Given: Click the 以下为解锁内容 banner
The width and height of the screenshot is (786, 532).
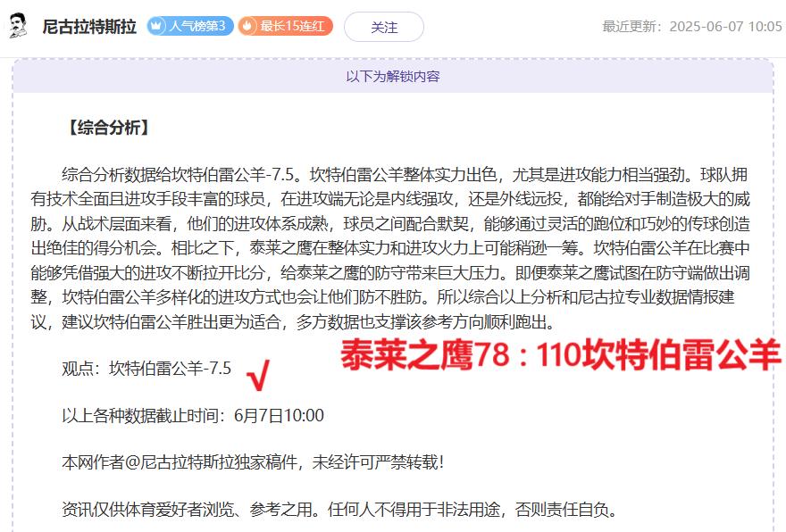Looking at the screenshot, I should coord(393,76).
